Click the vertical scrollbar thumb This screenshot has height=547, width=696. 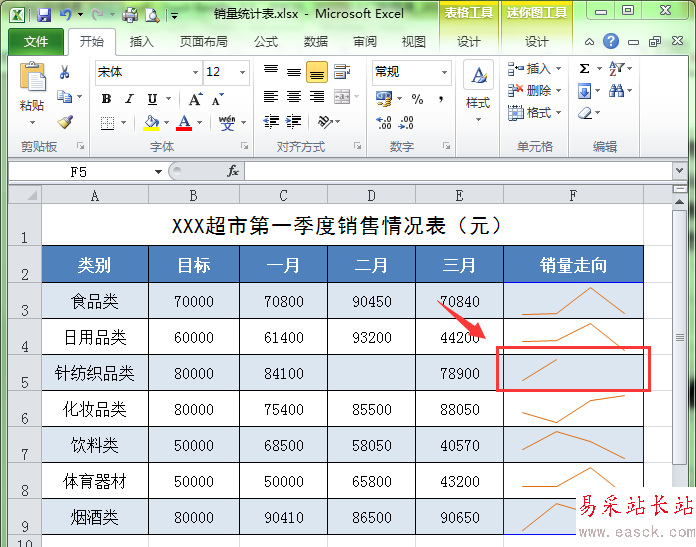[x=680, y=337]
